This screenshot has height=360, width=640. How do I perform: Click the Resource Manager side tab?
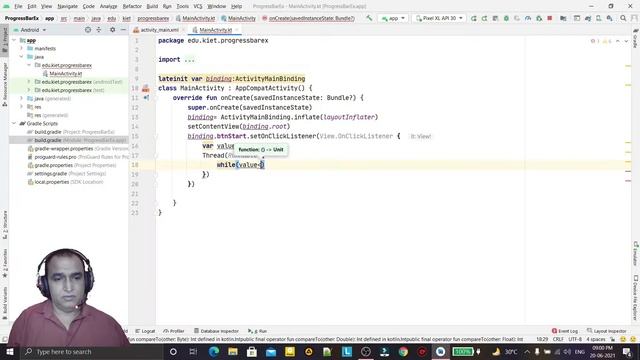4,85
